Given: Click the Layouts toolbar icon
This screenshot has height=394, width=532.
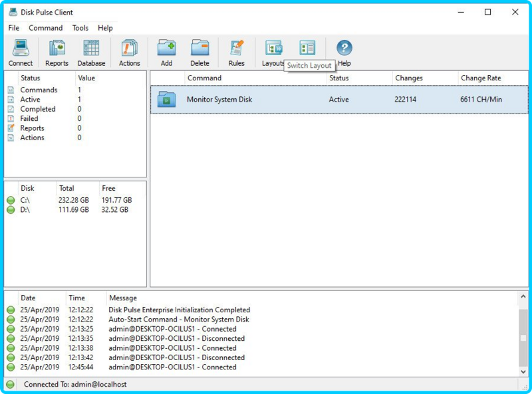Looking at the screenshot, I should (273, 48).
